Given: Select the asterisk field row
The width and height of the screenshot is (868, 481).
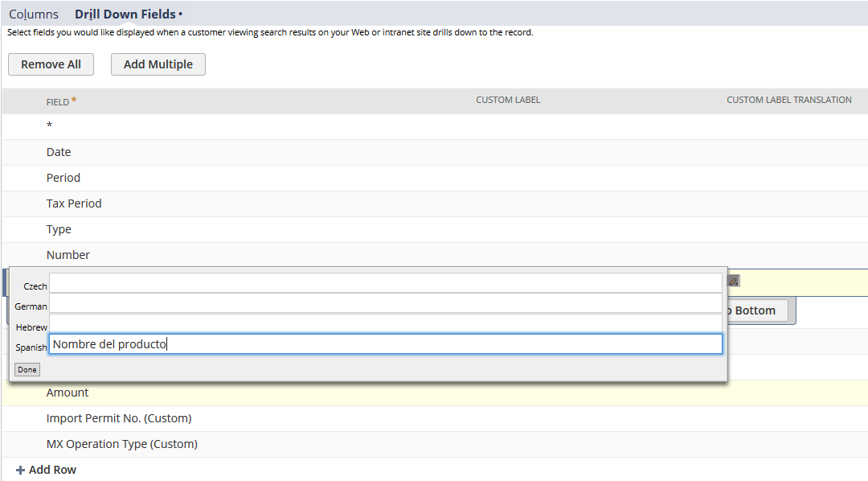Looking at the screenshot, I should tap(435, 126).
